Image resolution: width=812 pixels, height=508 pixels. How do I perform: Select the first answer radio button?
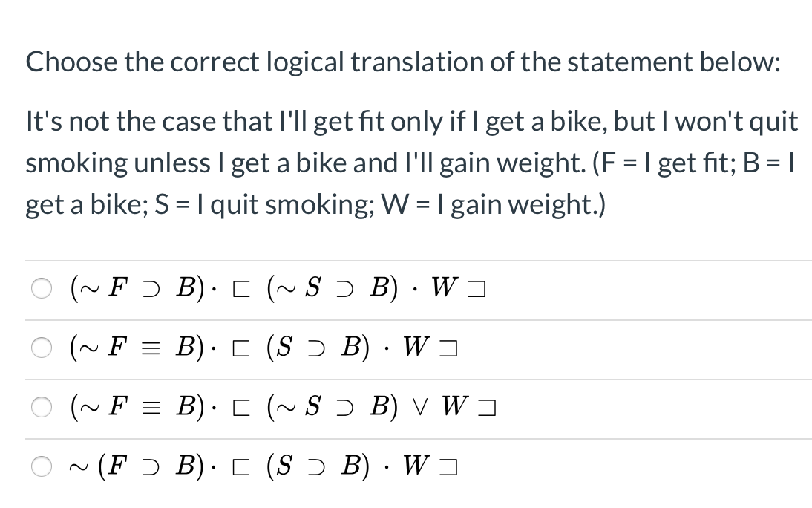click(42, 288)
